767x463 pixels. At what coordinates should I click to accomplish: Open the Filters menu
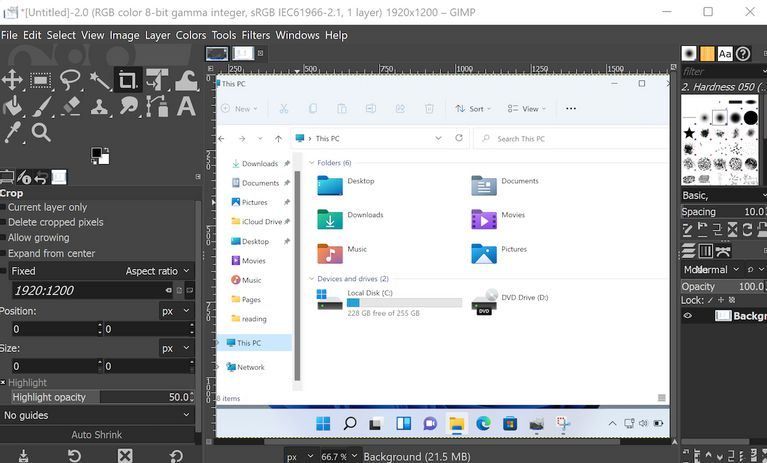tap(255, 35)
